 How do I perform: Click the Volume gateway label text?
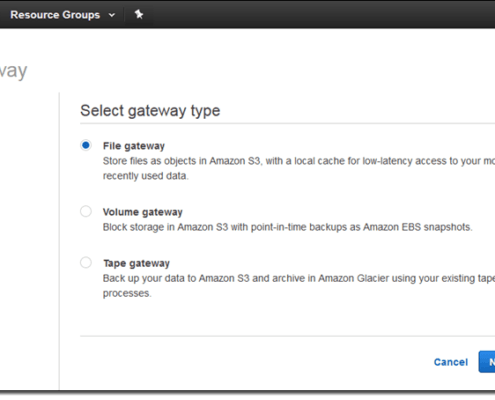pos(143,212)
